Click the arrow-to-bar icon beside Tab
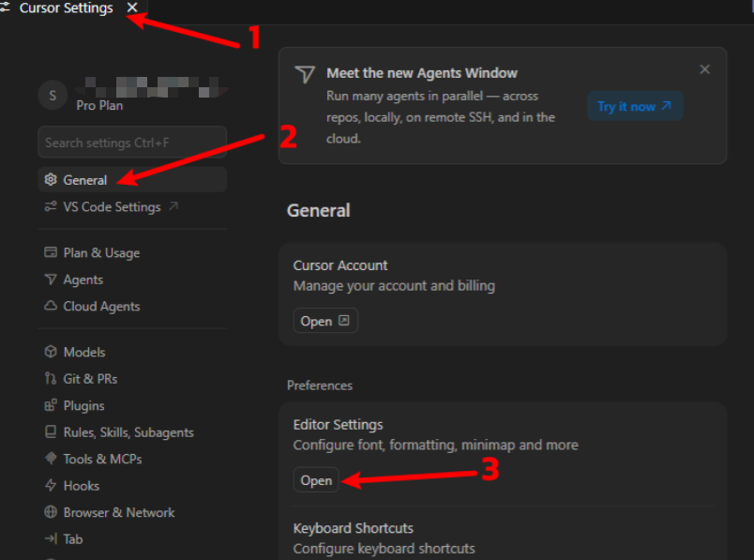 click(x=51, y=538)
